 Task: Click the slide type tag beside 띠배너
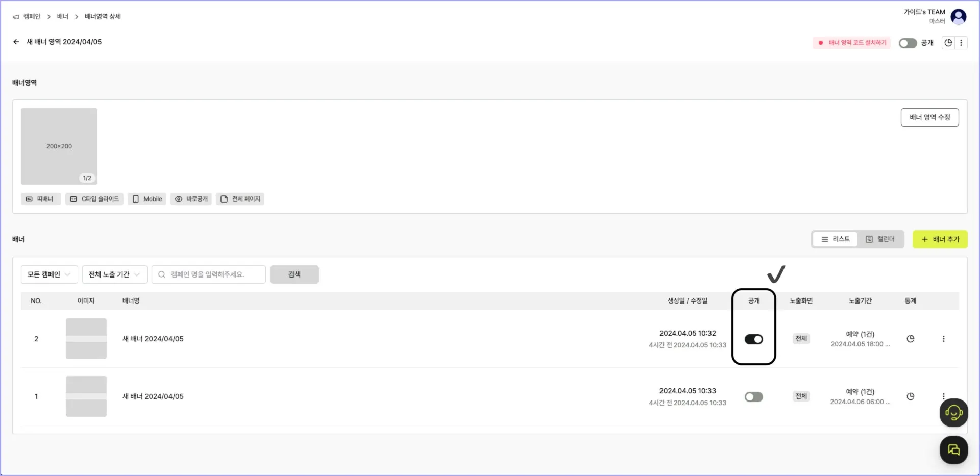pos(94,199)
